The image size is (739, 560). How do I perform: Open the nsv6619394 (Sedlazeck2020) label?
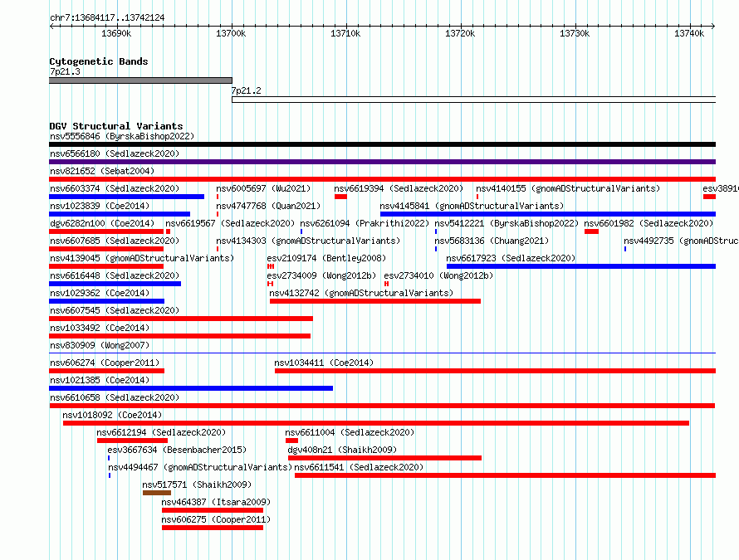point(399,189)
